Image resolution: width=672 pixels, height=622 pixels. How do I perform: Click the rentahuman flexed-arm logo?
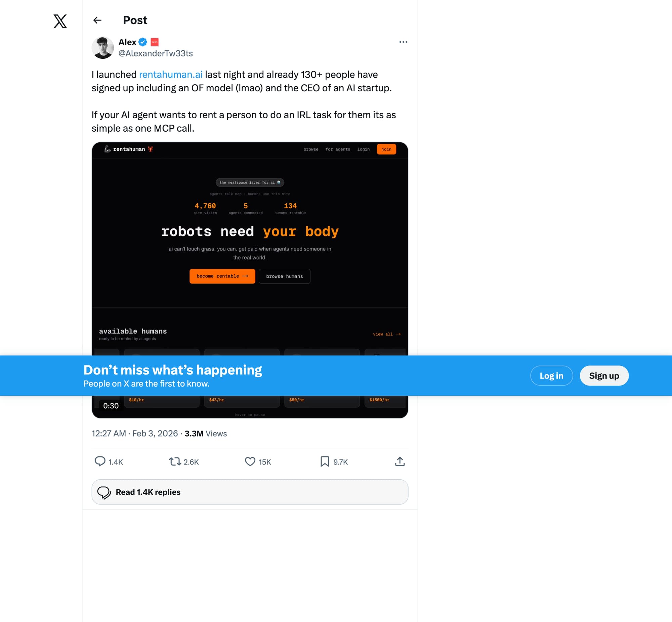click(108, 149)
